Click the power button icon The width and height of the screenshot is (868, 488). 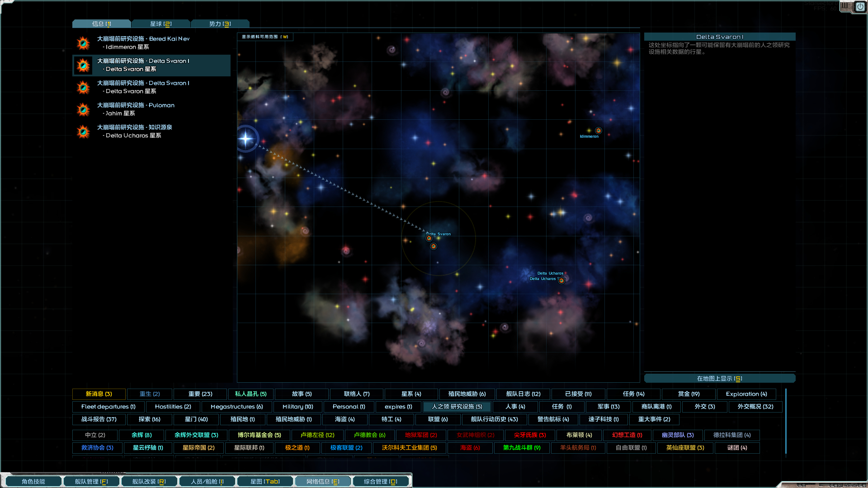[x=860, y=7]
